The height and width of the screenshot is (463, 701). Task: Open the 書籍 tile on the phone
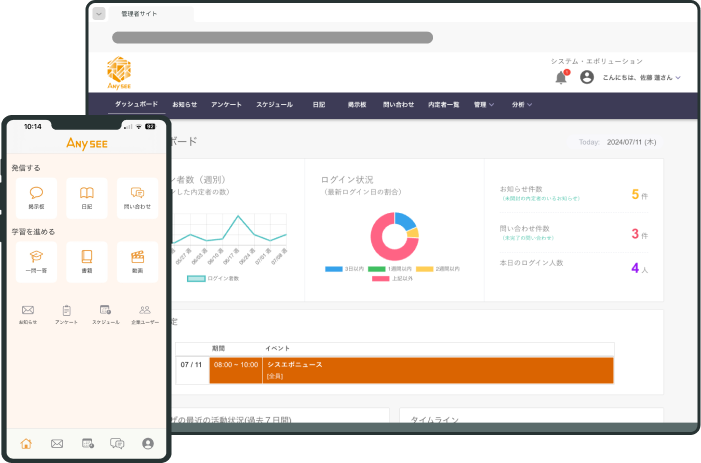(x=87, y=262)
